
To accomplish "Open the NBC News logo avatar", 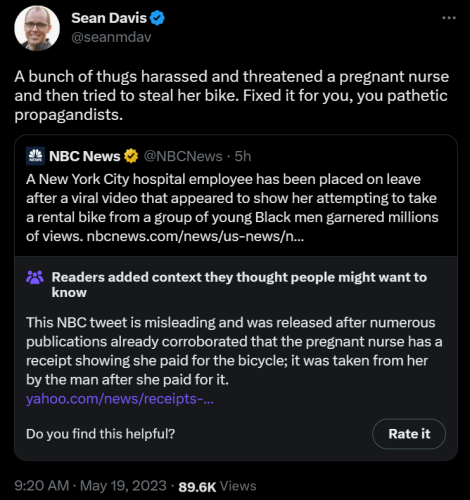I will [35, 156].
